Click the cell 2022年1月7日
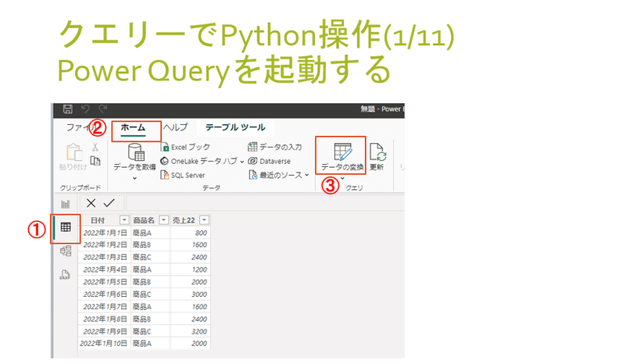This screenshot has width=625, height=364. (105, 307)
